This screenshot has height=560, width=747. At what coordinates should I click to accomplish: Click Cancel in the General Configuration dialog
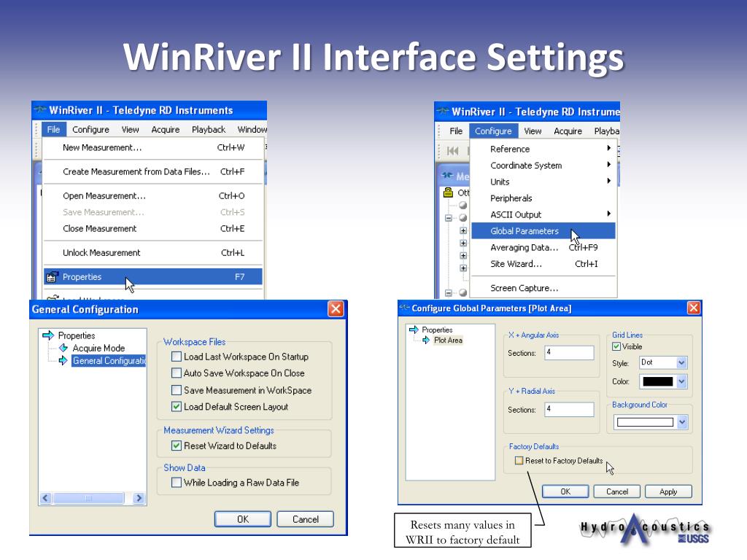[306, 519]
